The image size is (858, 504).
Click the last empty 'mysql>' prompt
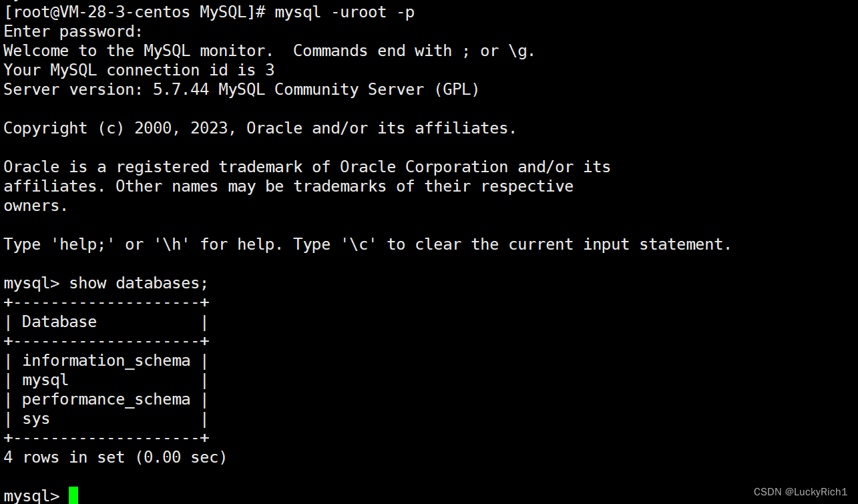[x=31, y=496]
